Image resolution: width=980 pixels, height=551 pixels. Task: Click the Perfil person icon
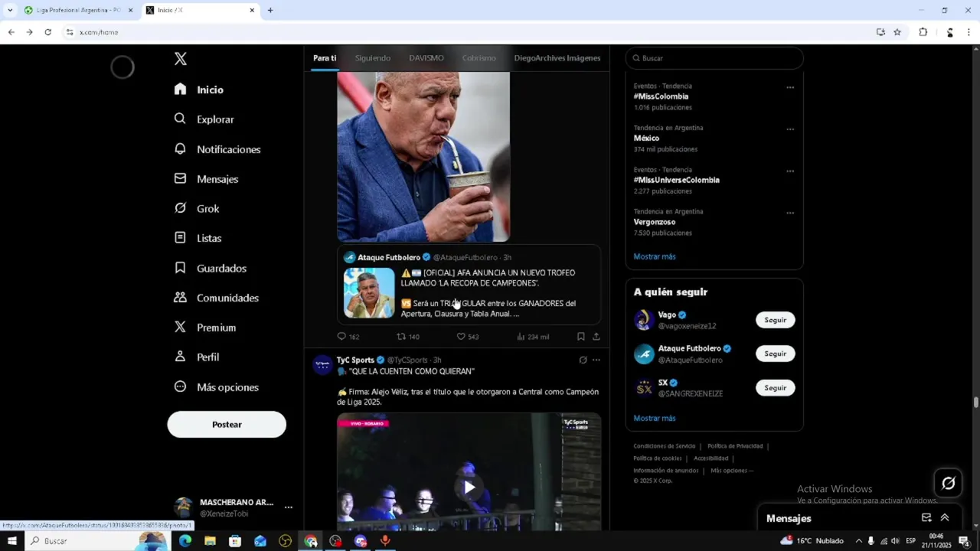tap(180, 357)
